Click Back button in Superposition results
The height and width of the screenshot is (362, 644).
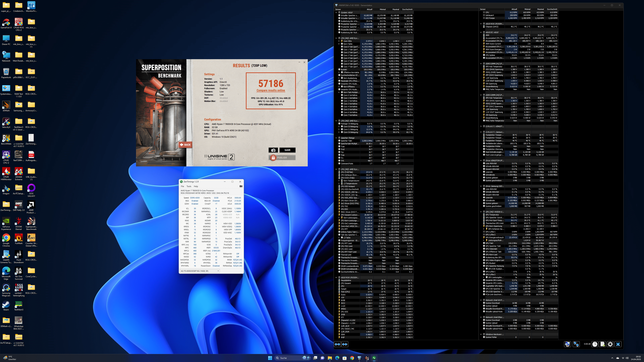(x=185, y=145)
